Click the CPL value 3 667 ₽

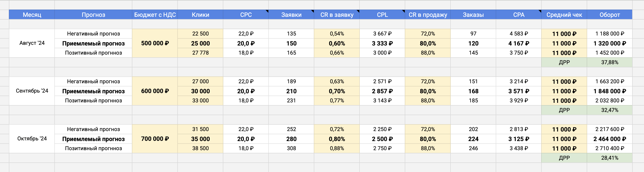(x=382, y=33)
